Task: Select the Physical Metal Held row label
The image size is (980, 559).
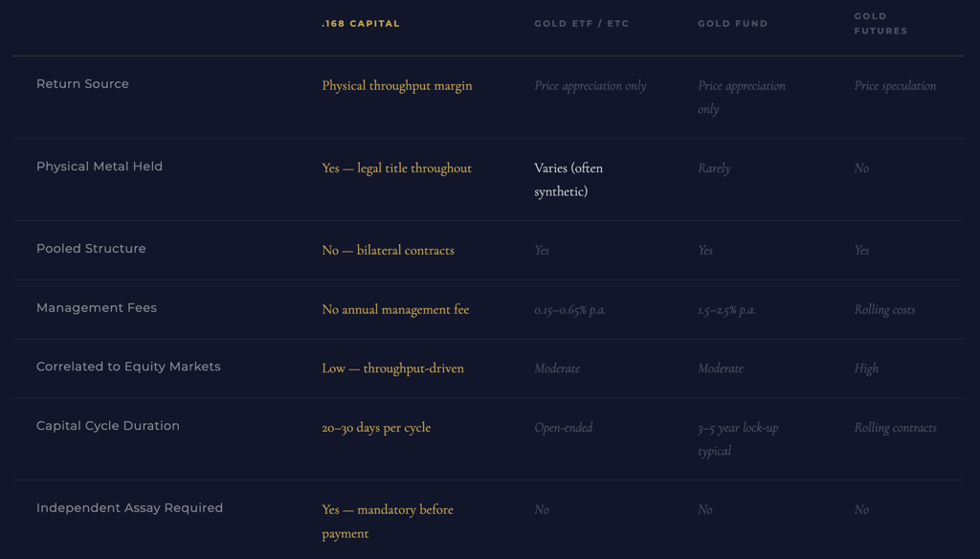Action: click(x=100, y=167)
